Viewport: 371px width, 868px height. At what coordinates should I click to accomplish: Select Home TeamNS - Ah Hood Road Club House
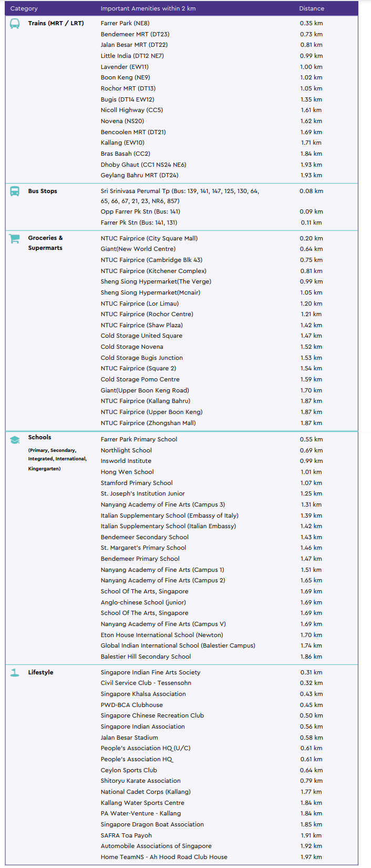tap(164, 857)
